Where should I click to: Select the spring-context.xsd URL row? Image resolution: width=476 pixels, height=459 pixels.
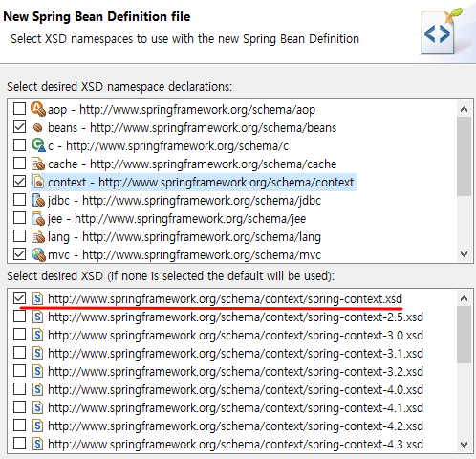[x=225, y=298]
